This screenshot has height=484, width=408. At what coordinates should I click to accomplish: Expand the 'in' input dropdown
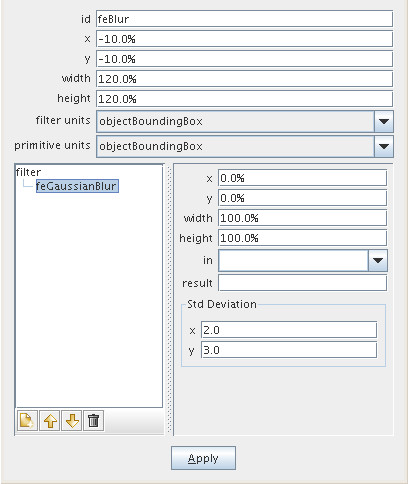point(378,260)
